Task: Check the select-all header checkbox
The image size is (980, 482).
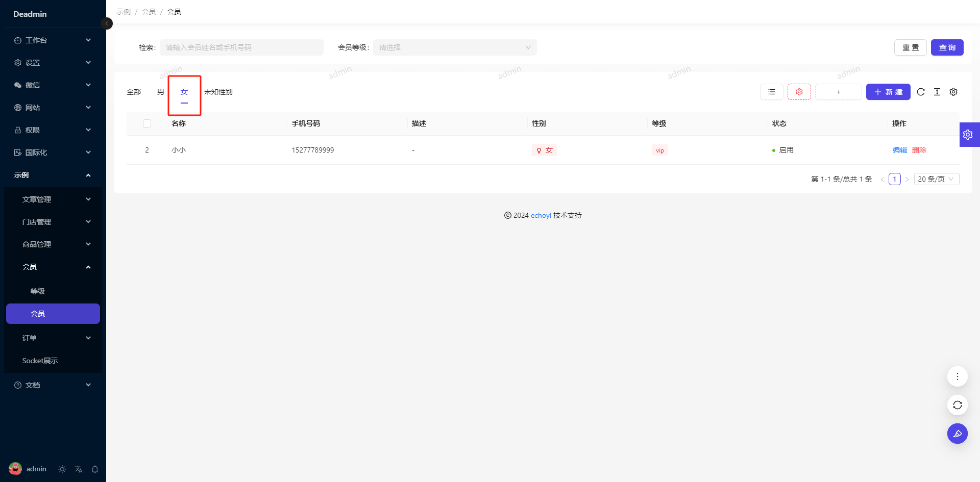Action: click(147, 123)
